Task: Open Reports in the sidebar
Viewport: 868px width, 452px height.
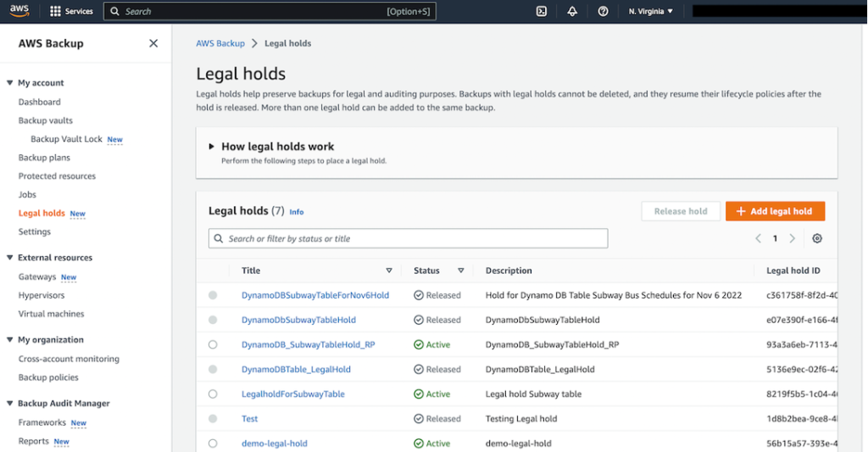Action: [34, 441]
